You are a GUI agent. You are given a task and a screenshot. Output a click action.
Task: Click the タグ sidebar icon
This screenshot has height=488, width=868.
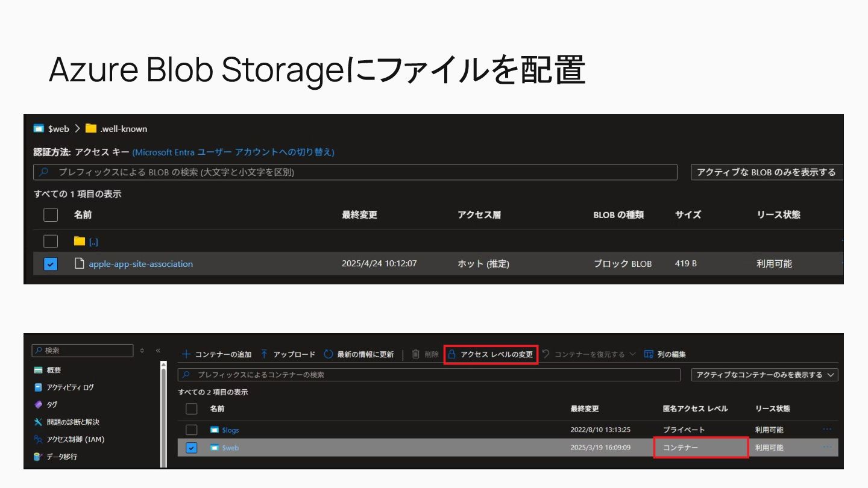click(x=39, y=404)
